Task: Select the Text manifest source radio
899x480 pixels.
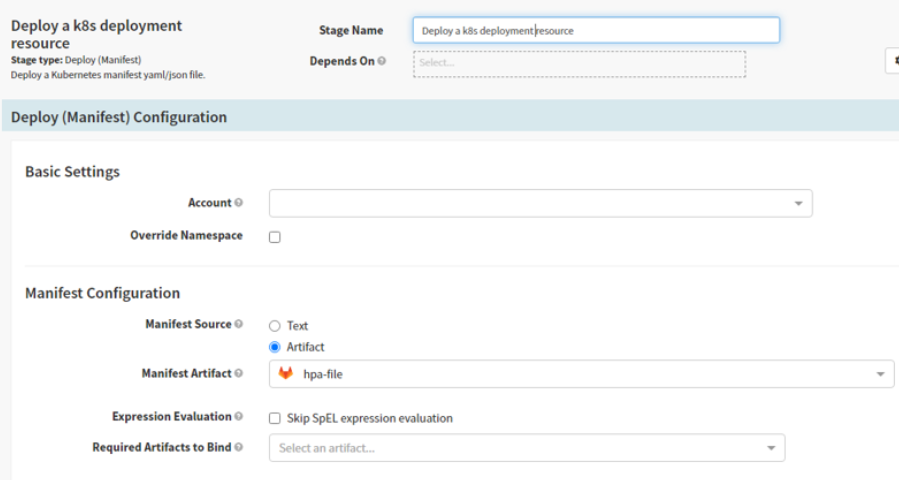Action: point(275,326)
